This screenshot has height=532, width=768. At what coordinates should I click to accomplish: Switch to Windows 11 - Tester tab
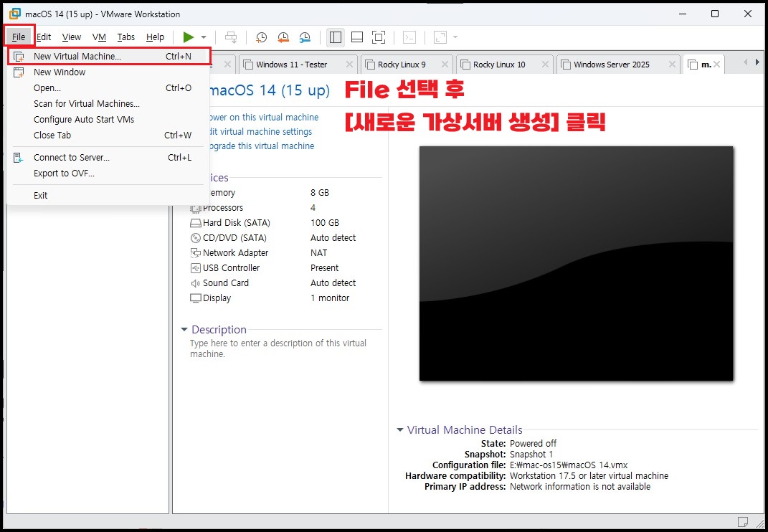(291, 65)
